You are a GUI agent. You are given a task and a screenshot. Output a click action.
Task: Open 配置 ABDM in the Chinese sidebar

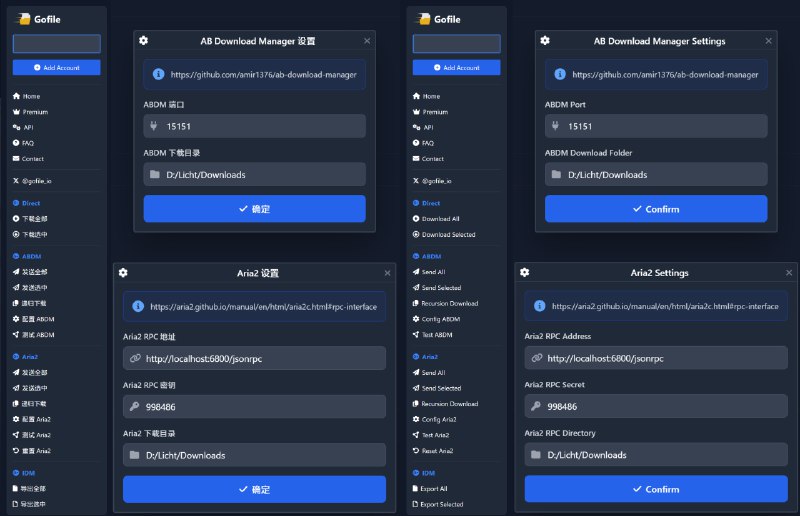[34, 319]
